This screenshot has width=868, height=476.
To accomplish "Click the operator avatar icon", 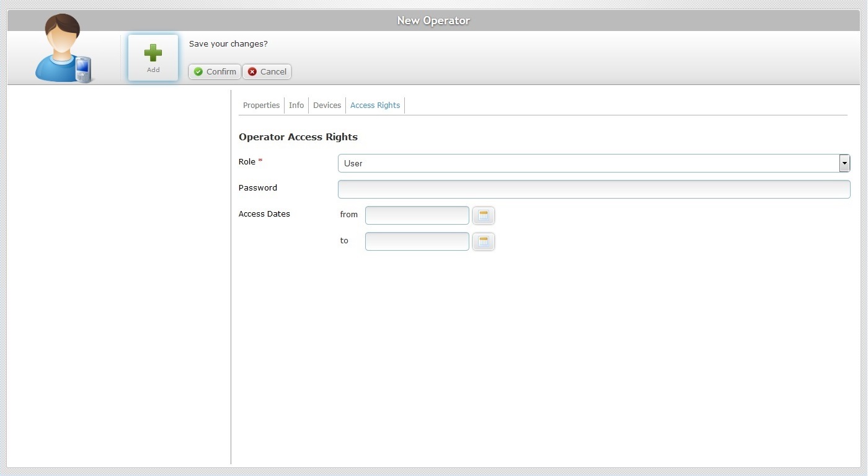I will (x=63, y=49).
